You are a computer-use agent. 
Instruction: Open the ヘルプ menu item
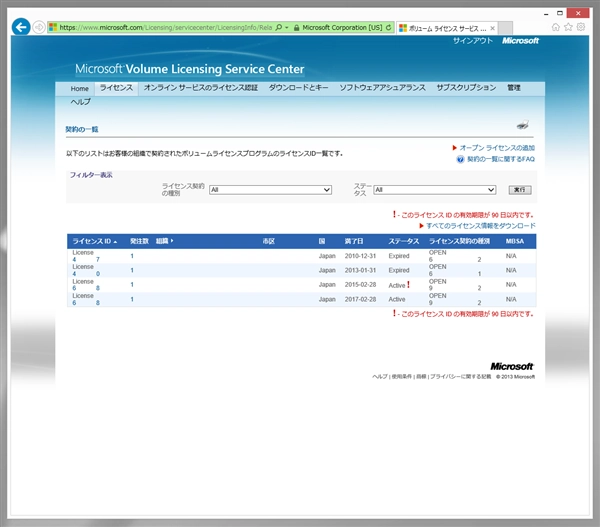[81, 102]
